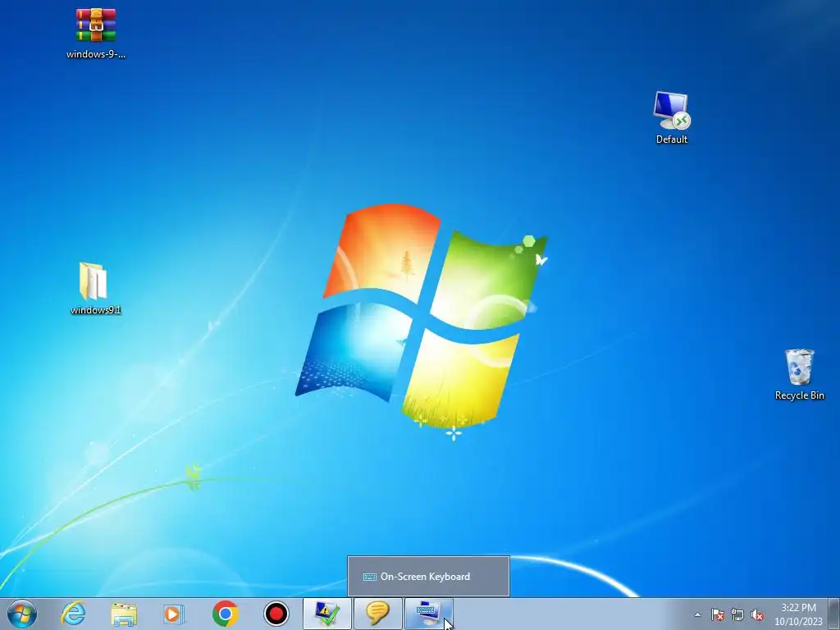This screenshot has height=630, width=840.
Task: Open the clock showing 3:22 PM
Action: click(798, 614)
